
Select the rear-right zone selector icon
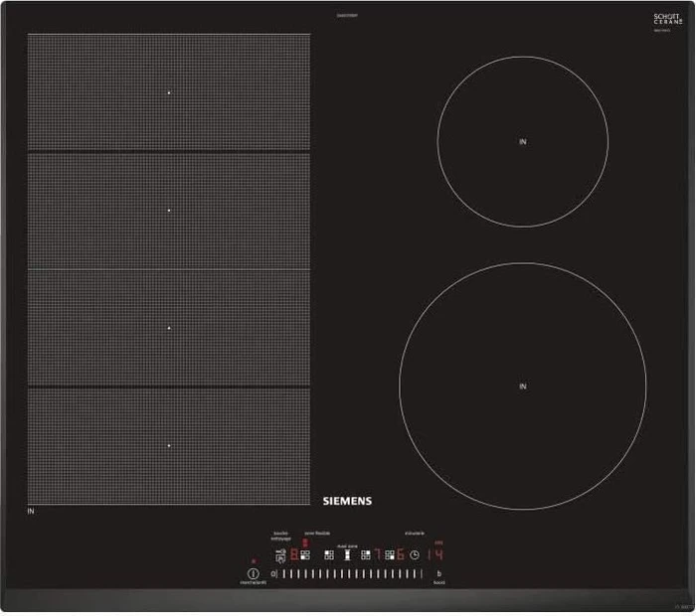point(366,554)
